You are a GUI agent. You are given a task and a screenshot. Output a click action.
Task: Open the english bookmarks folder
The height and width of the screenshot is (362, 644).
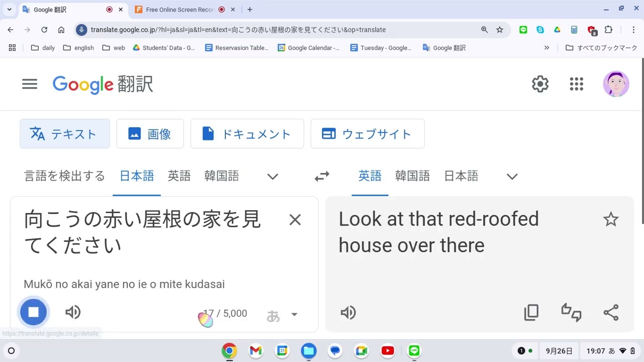pos(78,48)
